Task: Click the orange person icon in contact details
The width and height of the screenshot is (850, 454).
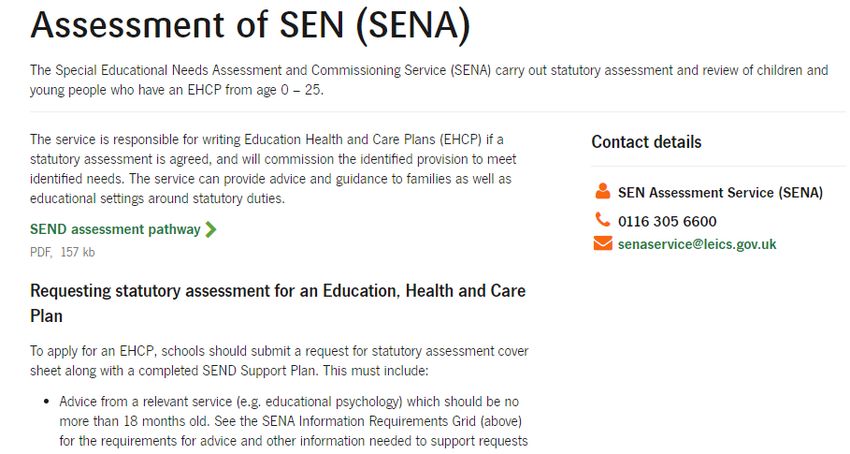Action: coord(602,191)
